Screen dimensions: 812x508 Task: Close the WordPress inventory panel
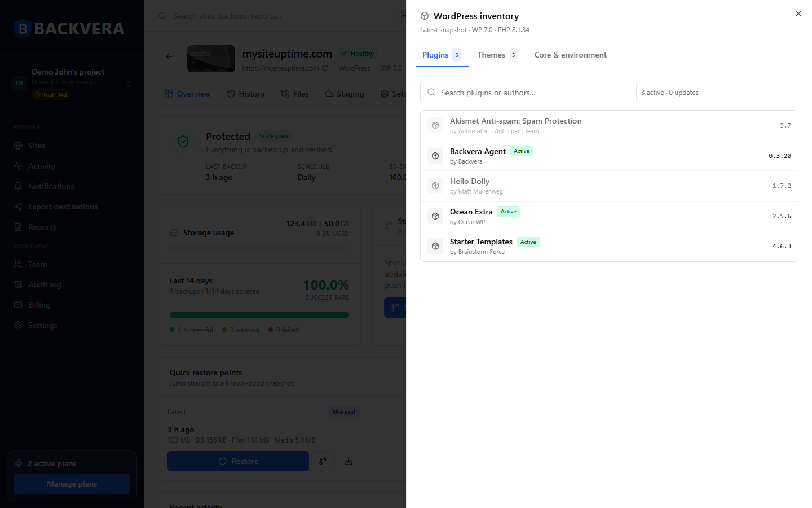798,14
